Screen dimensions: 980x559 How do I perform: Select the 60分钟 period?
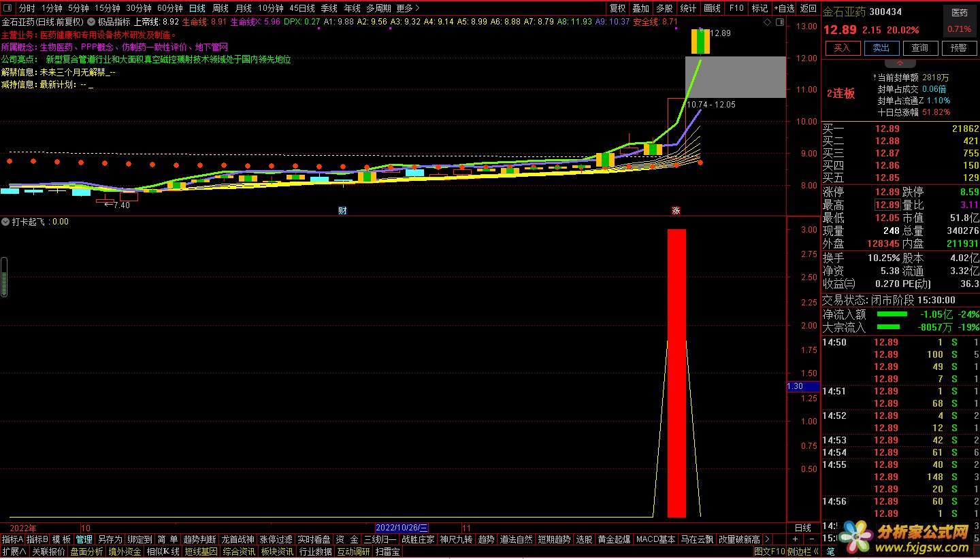click(170, 8)
